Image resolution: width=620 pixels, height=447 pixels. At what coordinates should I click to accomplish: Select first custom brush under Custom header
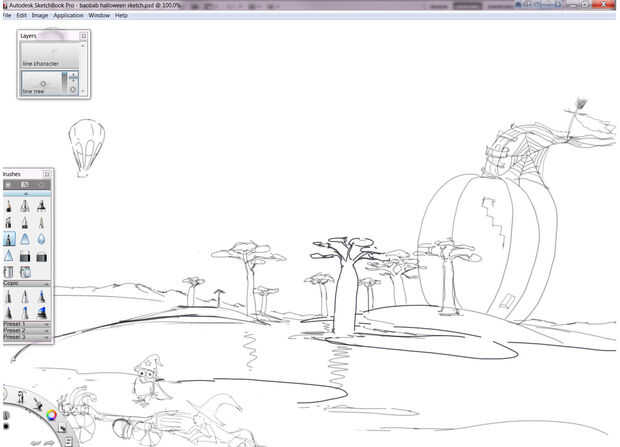(9, 297)
